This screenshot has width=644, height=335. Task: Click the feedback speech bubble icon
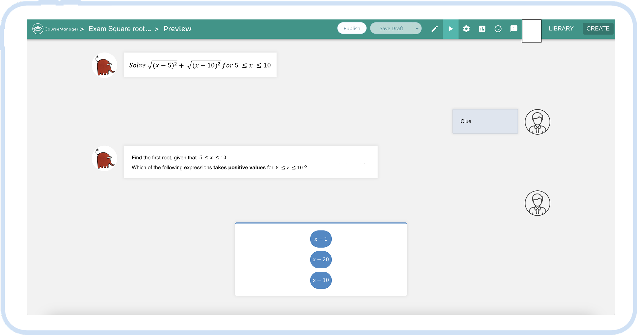pyautogui.click(x=514, y=28)
